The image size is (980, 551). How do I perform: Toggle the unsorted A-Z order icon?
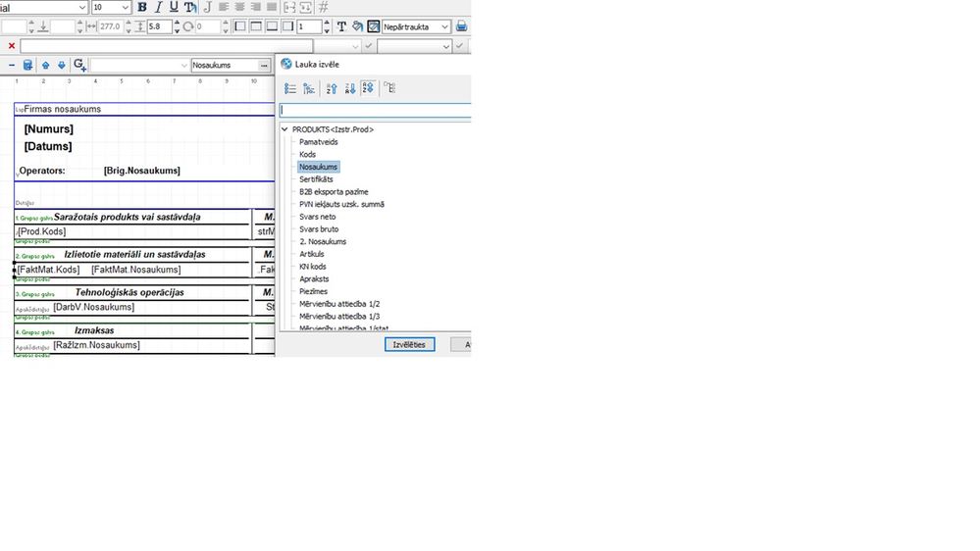pyautogui.click(x=368, y=88)
